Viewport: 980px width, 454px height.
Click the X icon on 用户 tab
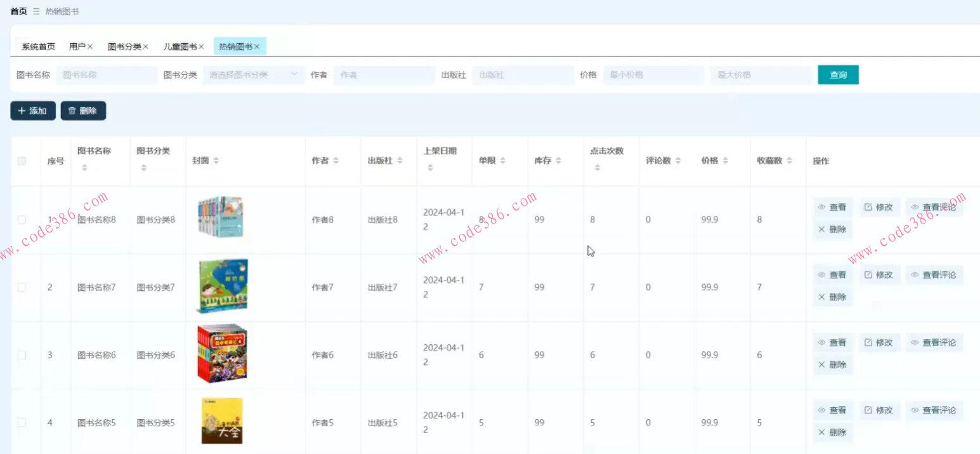point(90,47)
